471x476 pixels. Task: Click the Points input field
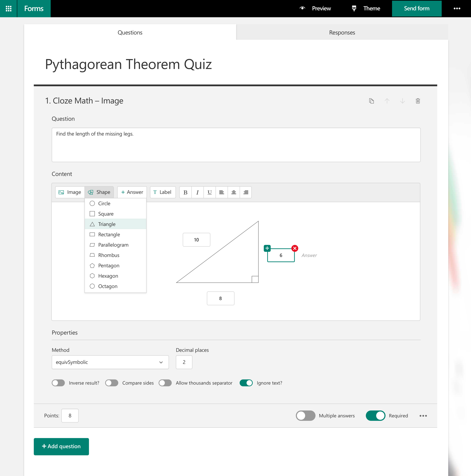tap(70, 415)
